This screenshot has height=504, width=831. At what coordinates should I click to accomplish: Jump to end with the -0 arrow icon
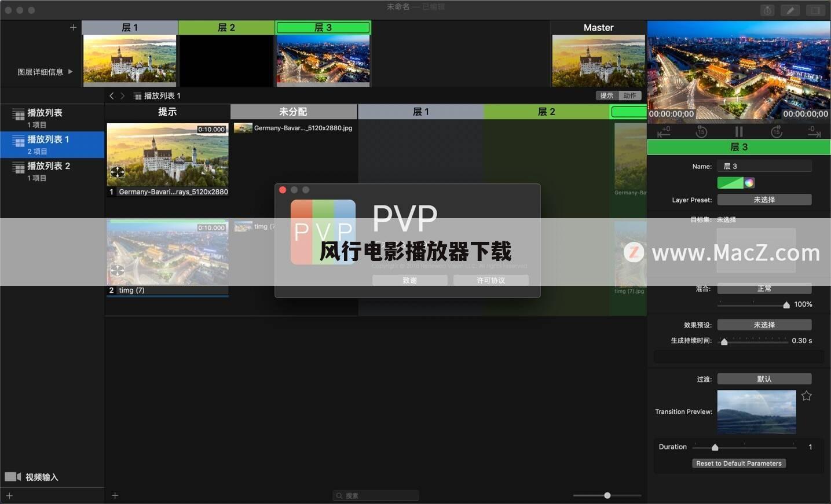pyautogui.click(x=814, y=132)
